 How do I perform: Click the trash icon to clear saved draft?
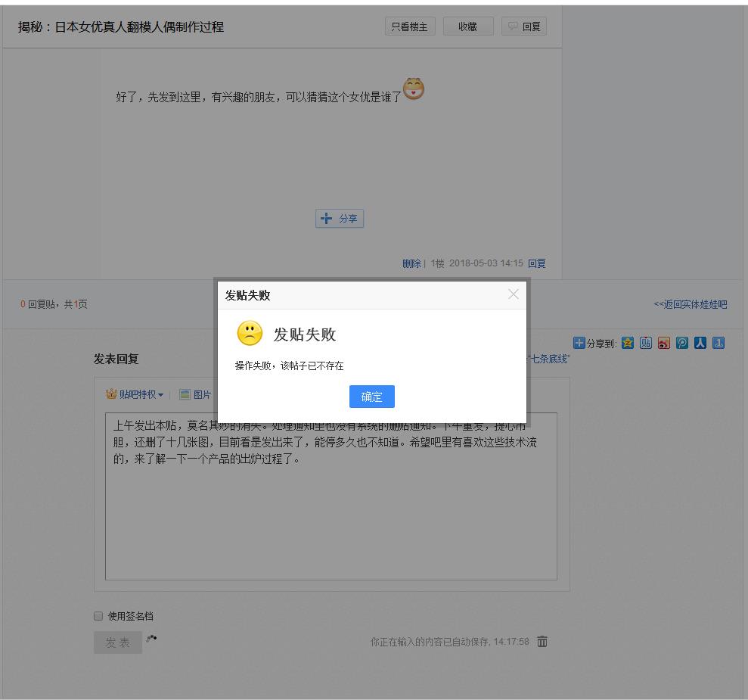click(x=542, y=641)
